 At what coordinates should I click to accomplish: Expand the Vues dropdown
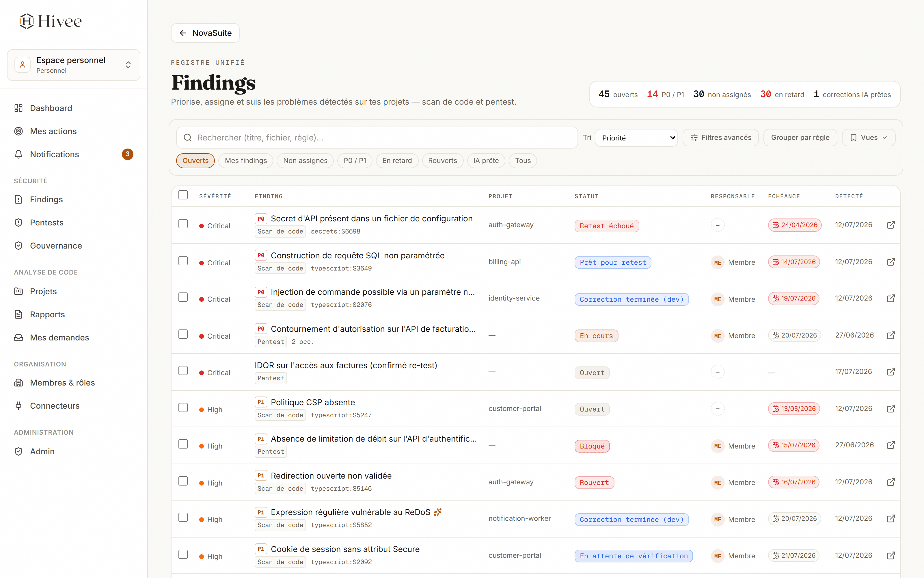click(869, 138)
